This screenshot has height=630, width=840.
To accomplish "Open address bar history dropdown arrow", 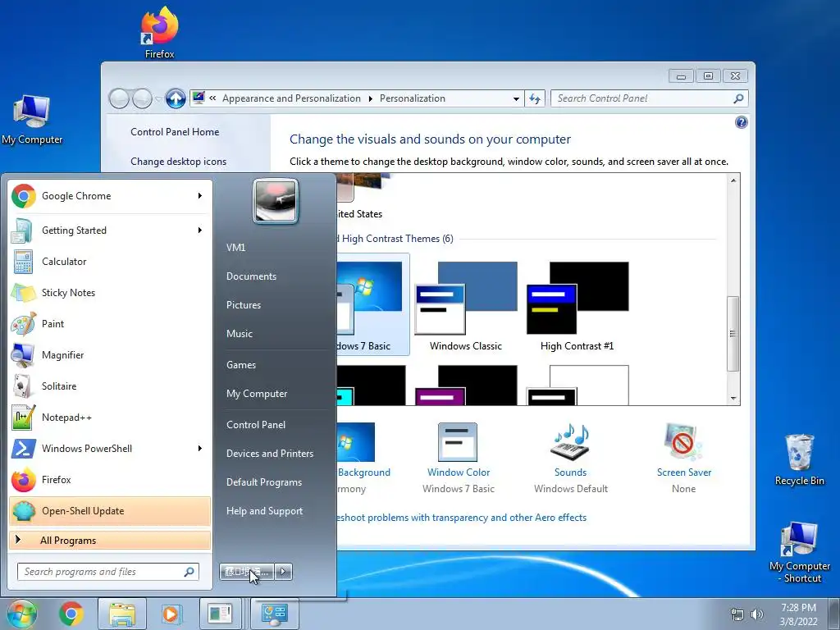I will click(516, 98).
